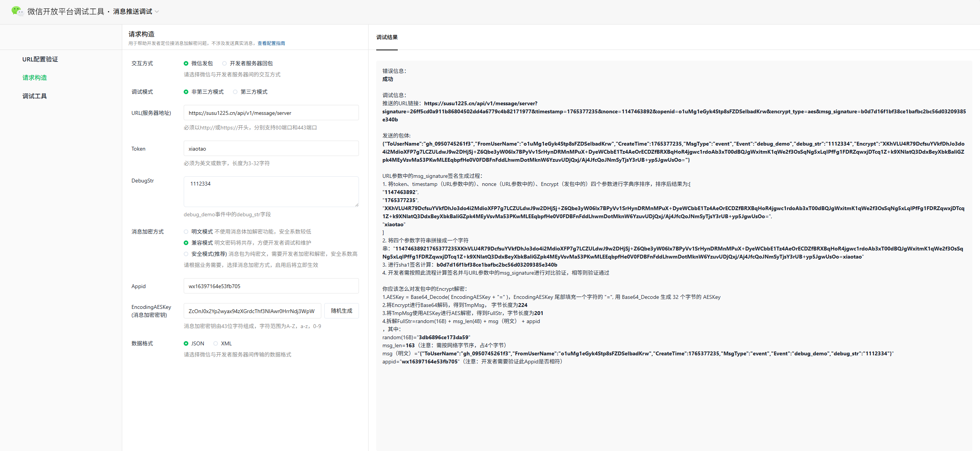Click the WeChat logo icon
Viewport: 980px width, 451px height.
click(17, 11)
